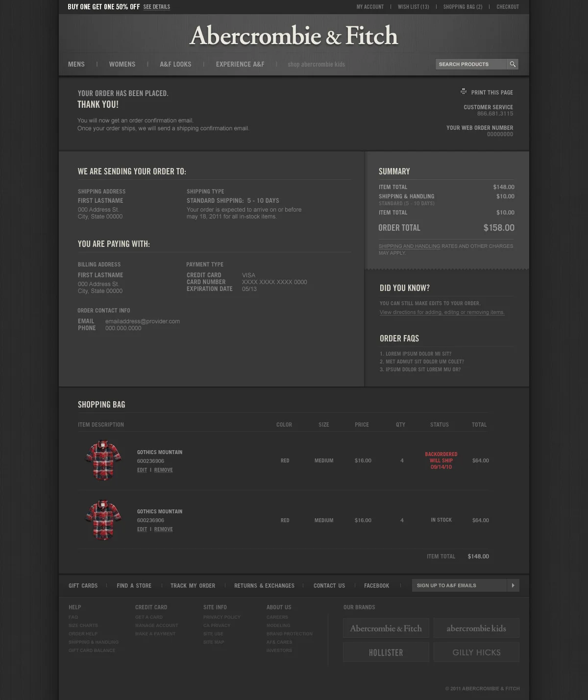
Task: Open Experience A&F menu
Action: click(240, 64)
